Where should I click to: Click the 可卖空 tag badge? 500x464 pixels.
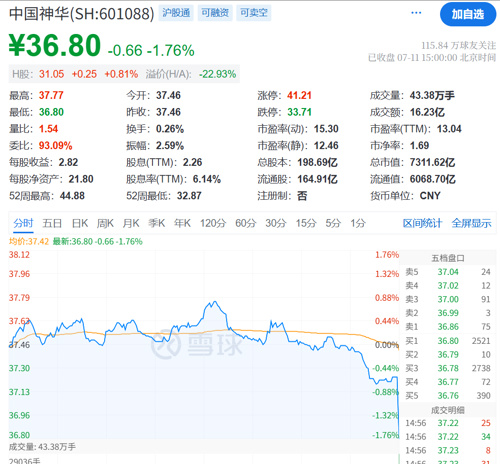(x=254, y=13)
